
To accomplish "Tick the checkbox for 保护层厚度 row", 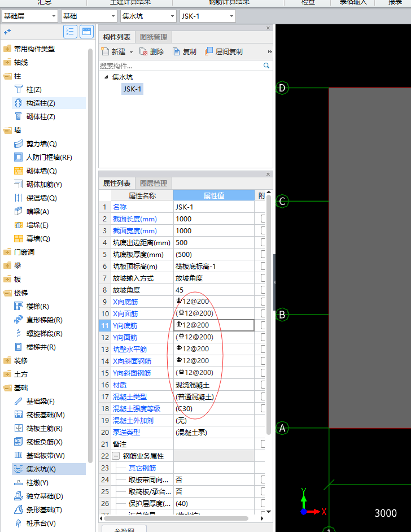I will point(263,504).
